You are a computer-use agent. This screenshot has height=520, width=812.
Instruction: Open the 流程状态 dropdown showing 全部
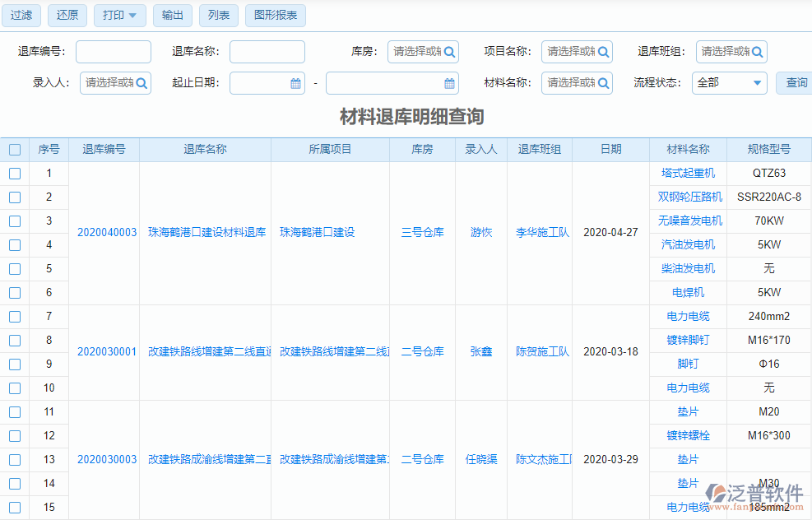729,82
